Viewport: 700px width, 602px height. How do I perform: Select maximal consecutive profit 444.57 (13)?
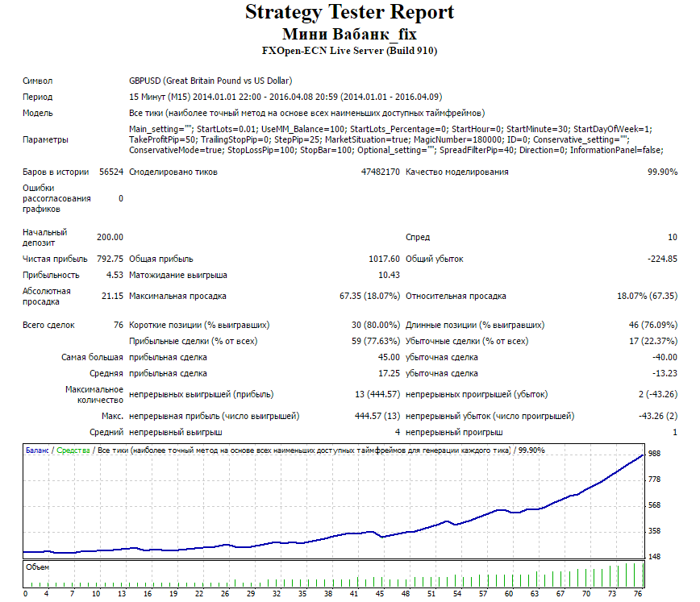tap(377, 416)
